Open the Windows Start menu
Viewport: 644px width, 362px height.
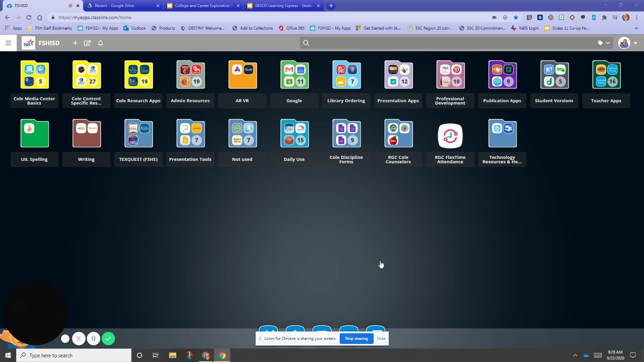pos(8,355)
